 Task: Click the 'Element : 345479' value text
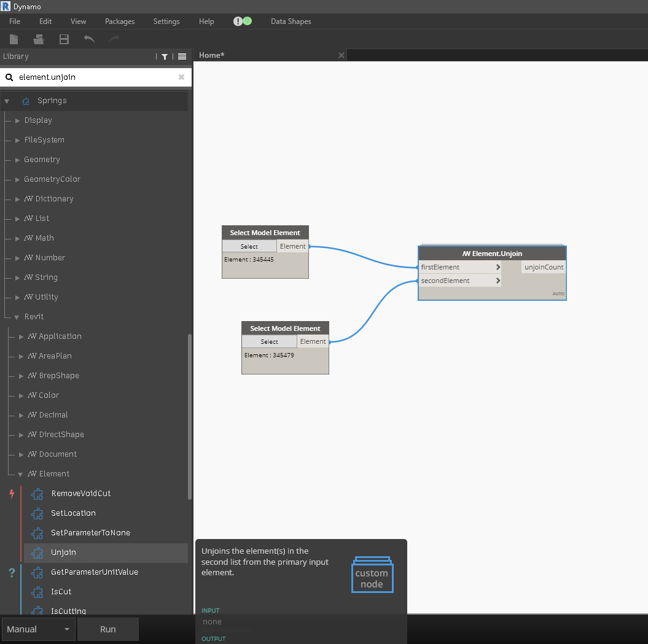[x=269, y=355]
